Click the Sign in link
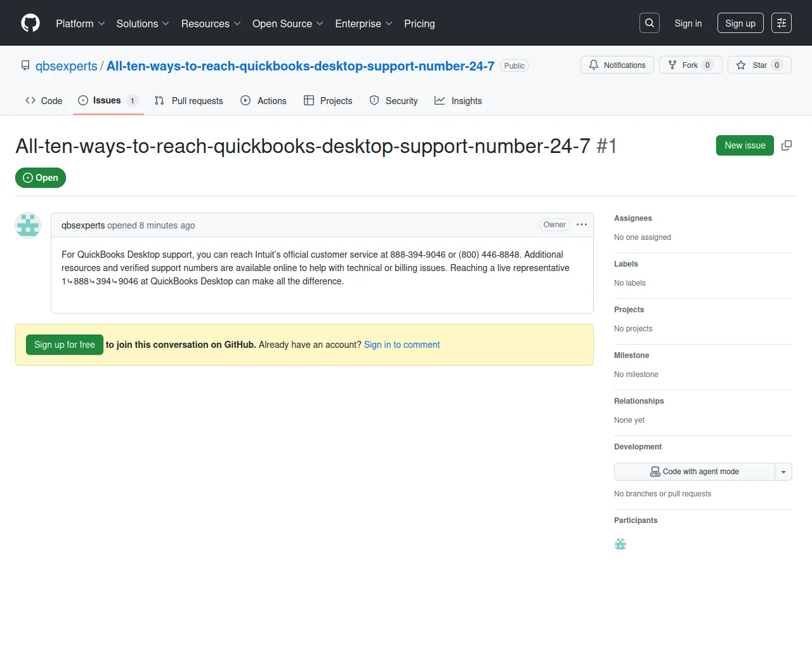812x650 pixels. pyautogui.click(x=688, y=23)
